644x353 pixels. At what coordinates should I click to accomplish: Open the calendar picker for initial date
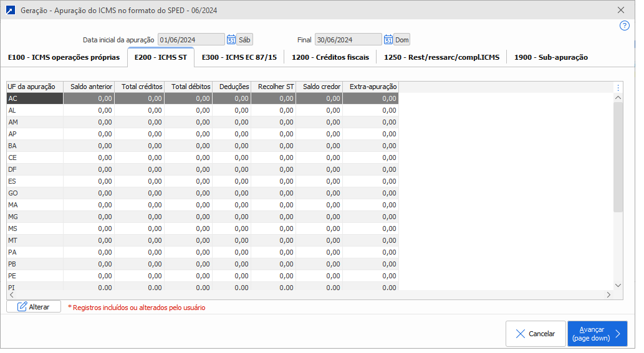point(231,40)
